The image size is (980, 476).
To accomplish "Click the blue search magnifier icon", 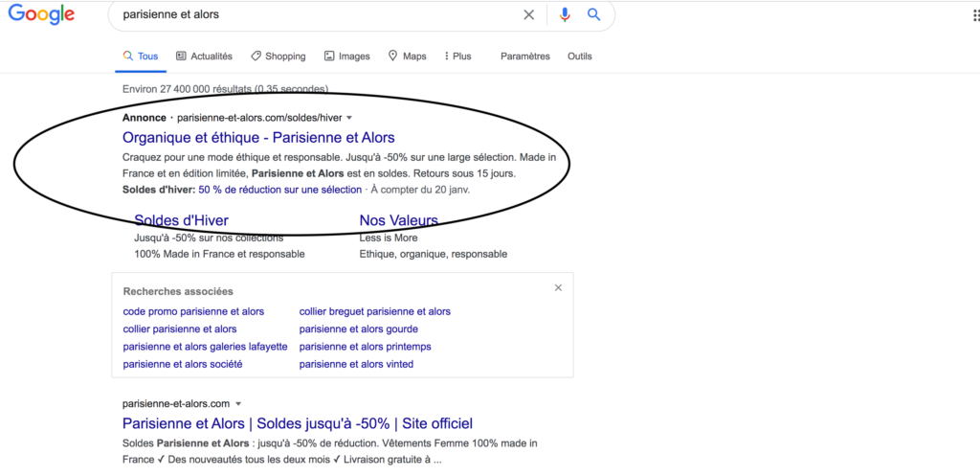I will pos(593,15).
